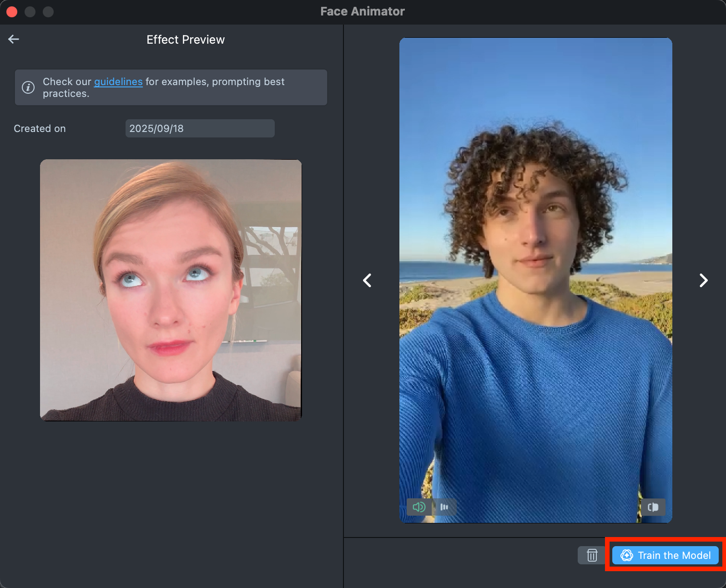The width and height of the screenshot is (726, 588).
Task: Click the Created on date field
Action: coord(200,129)
